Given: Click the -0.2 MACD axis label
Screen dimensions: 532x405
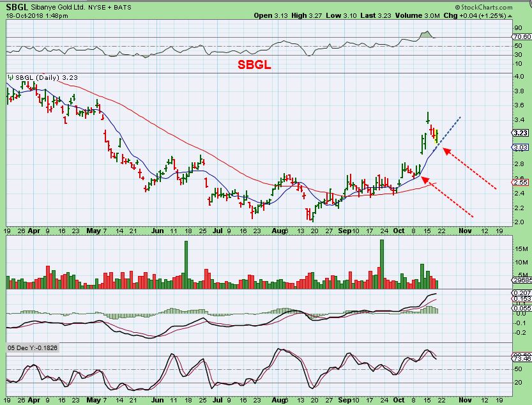Looking at the screenshot, I should tap(520, 332).
